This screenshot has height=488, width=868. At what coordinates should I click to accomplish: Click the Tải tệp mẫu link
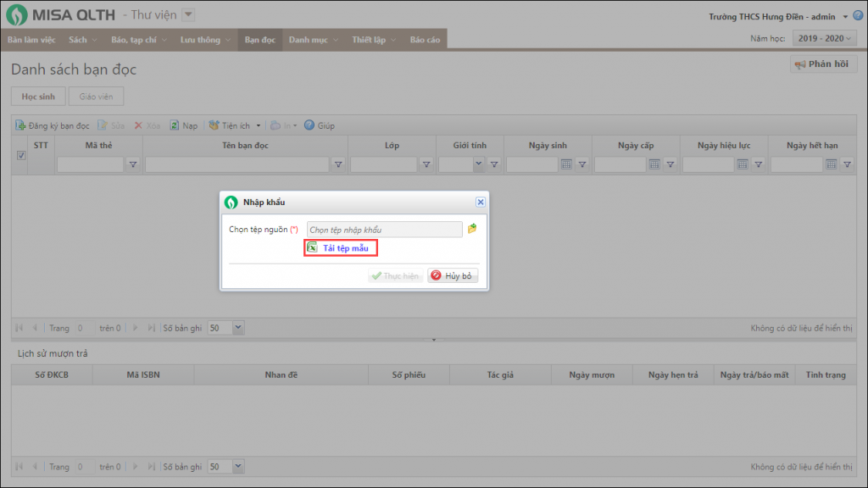(x=345, y=248)
